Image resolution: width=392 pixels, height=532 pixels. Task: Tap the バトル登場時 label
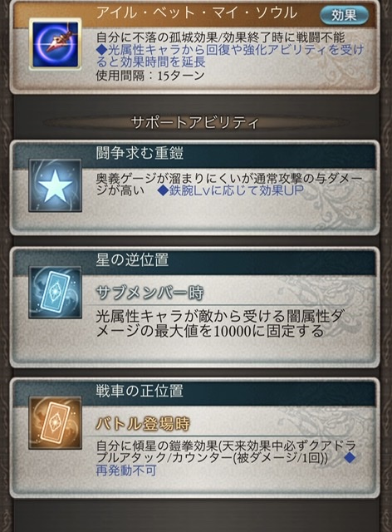coord(143,424)
